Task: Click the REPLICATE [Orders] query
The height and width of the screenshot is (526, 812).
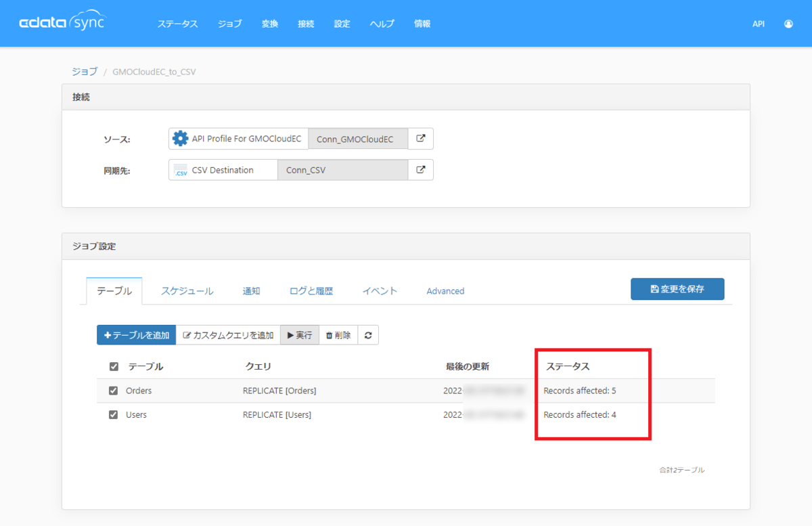Action: click(x=279, y=391)
